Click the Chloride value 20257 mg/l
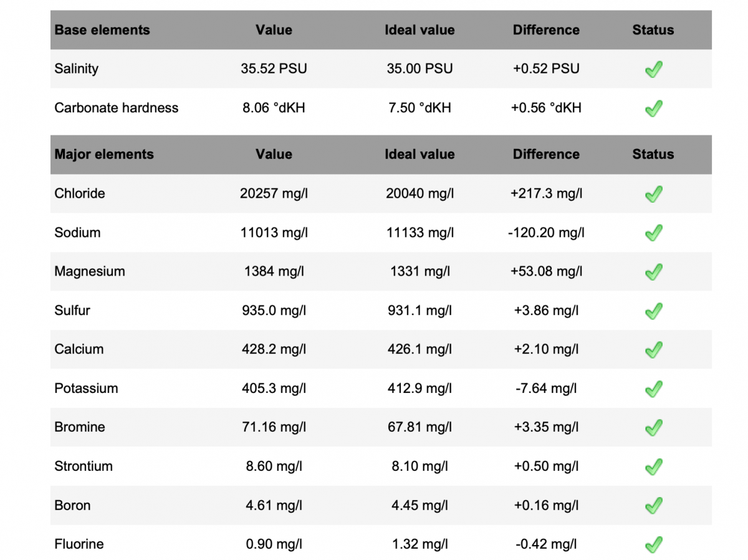Screen dimensions: 748x560 coord(274,193)
